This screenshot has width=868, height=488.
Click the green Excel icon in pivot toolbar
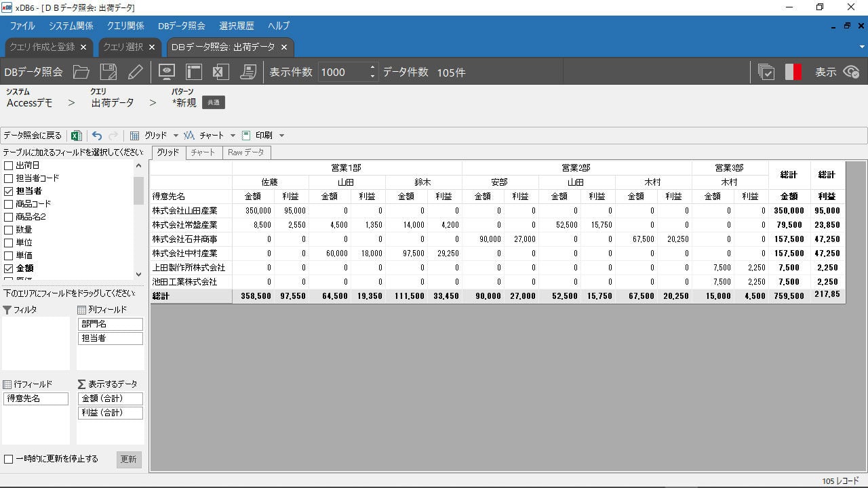(77, 136)
